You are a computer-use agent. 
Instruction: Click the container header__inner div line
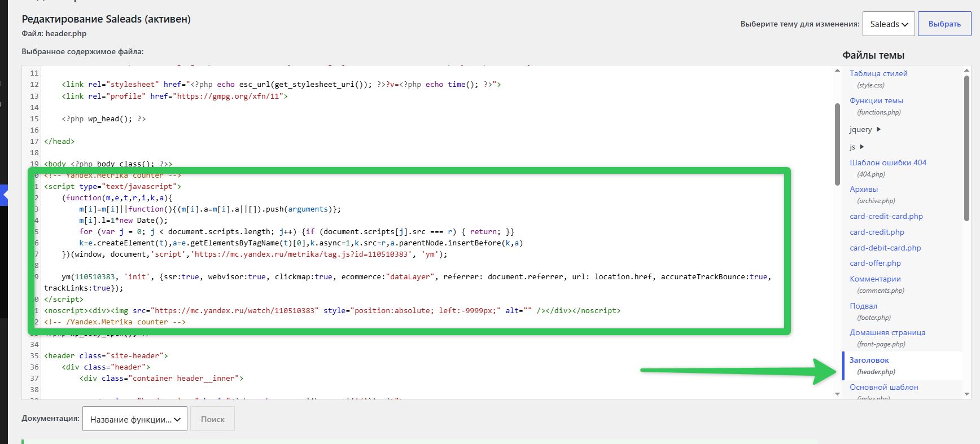click(x=161, y=378)
